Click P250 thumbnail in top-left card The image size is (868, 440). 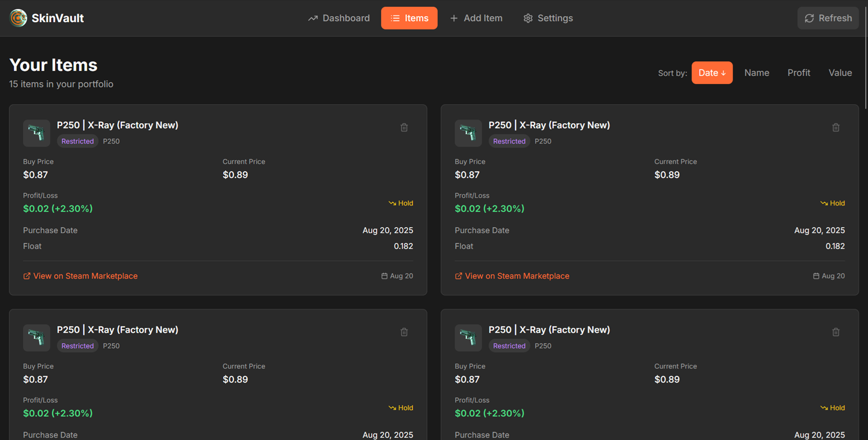(37, 133)
